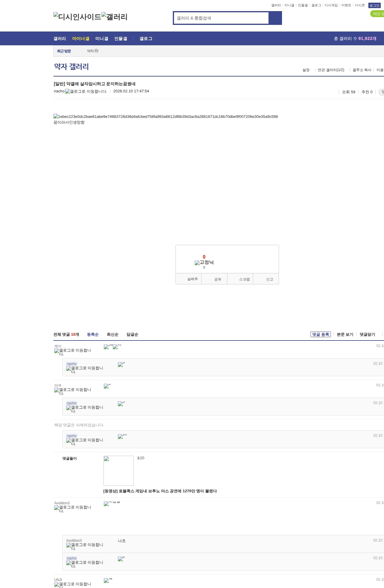Sort comments by 최신순
This screenshot has height=588, width=384.
pyautogui.click(x=112, y=334)
